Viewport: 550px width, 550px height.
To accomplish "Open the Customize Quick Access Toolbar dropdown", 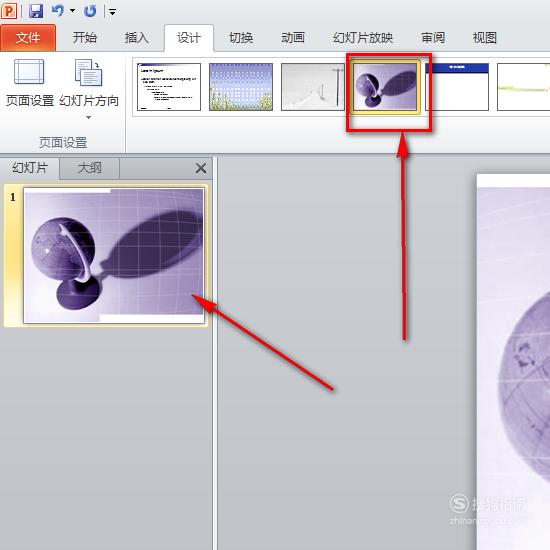I will coord(112,12).
